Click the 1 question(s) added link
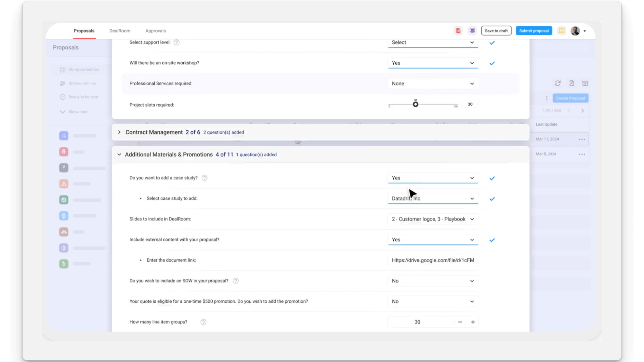Viewport: 644px width, 362px height. point(256,155)
